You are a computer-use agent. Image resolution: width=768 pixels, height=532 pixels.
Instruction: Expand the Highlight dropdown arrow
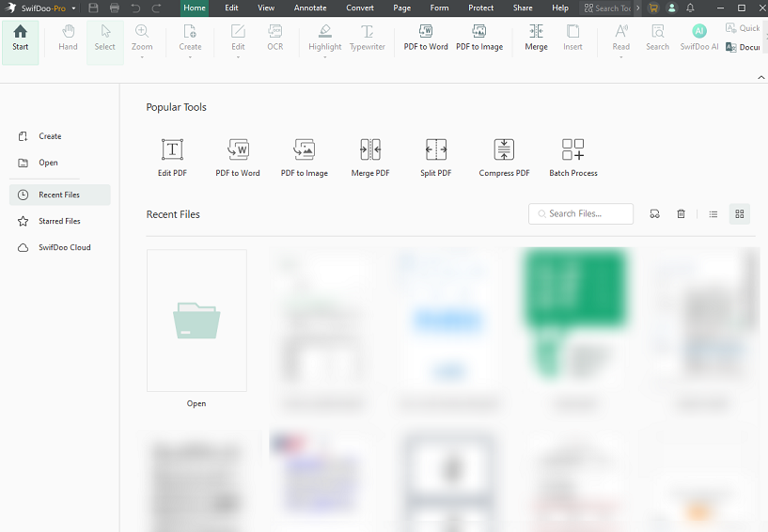pyautogui.click(x=324, y=57)
